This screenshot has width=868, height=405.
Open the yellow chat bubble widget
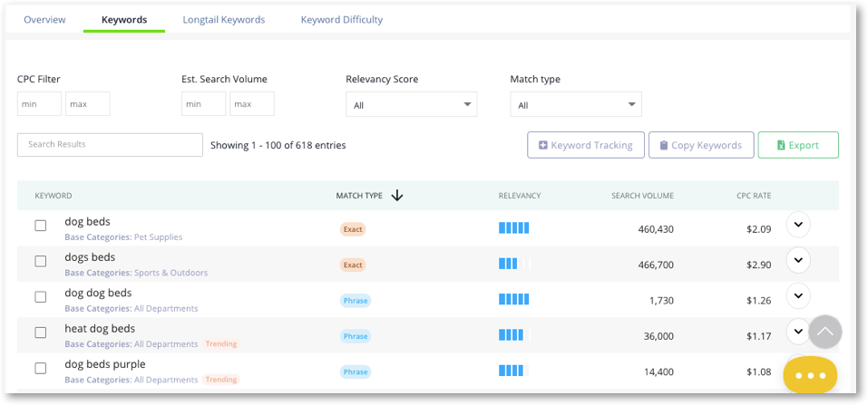tap(810, 375)
